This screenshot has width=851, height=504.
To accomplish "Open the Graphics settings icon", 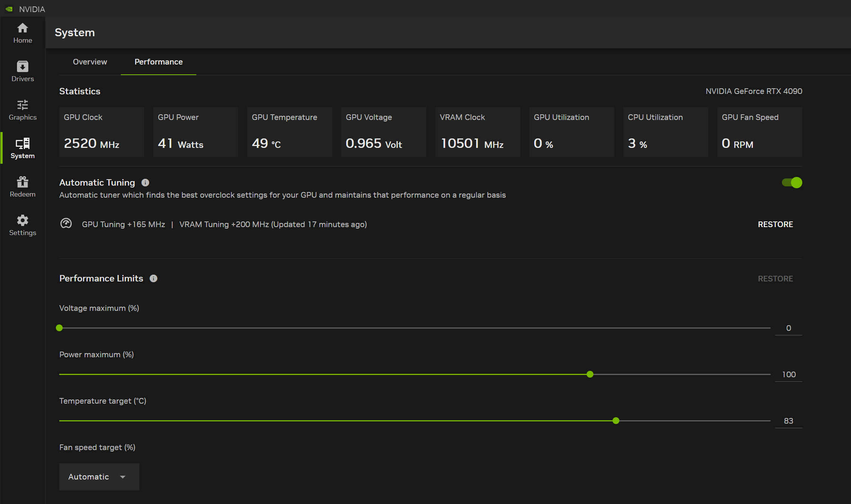I will click(22, 109).
